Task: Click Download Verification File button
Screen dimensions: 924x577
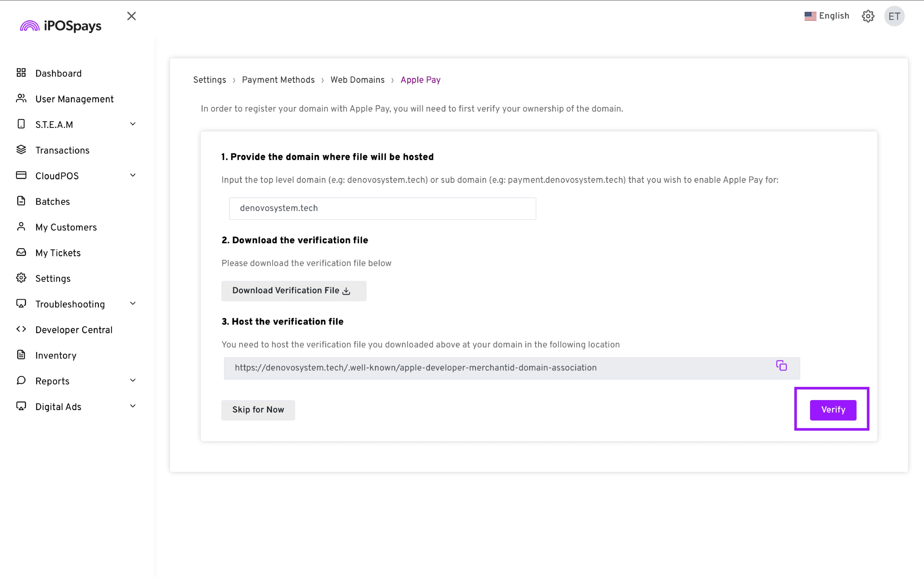Action: pos(294,291)
